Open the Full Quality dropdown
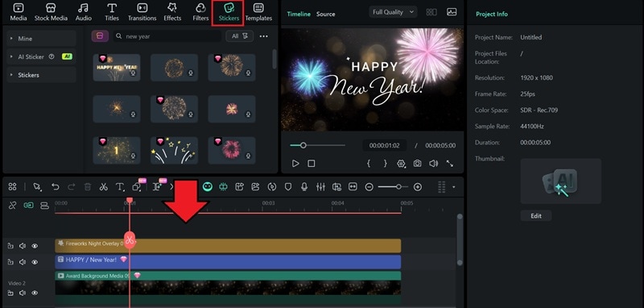 point(393,12)
